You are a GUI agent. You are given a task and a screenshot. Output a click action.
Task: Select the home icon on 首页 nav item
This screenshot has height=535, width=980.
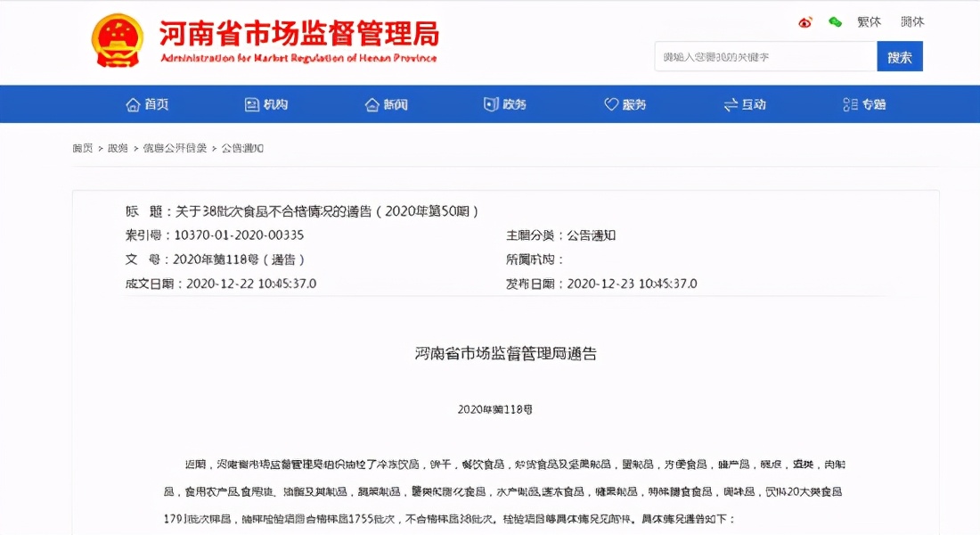pyautogui.click(x=132, y=103)
